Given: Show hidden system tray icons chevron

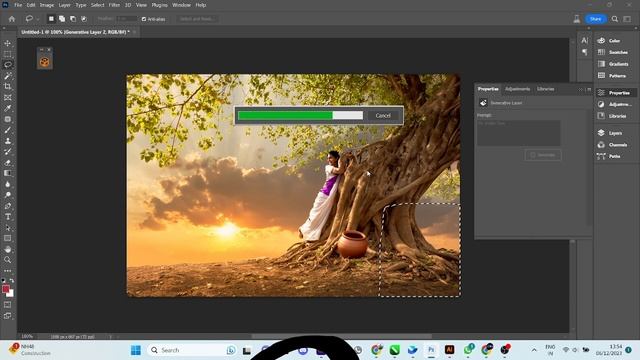Looking at the screenshot, I should tap(534, 350).
